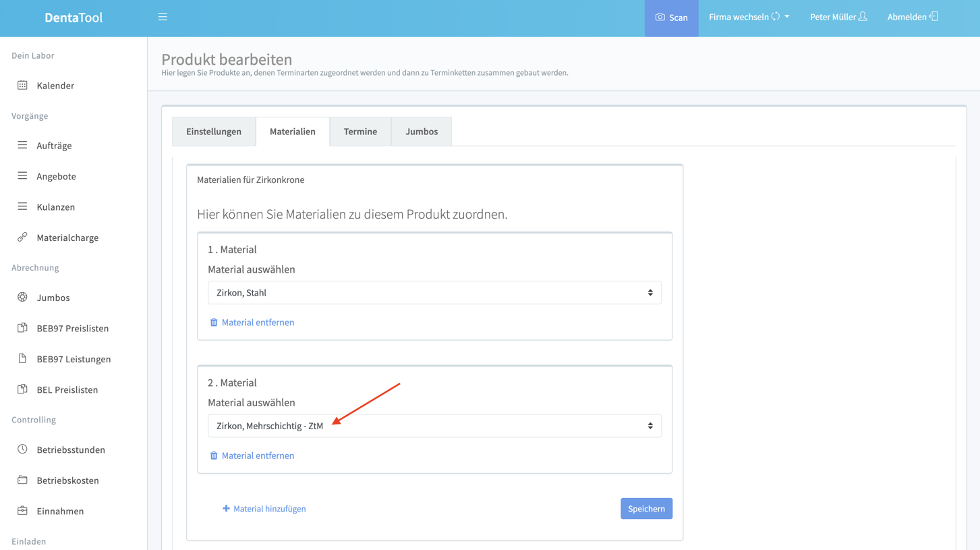Open Betriebskosten in sidebar
This screenshot has width=980, height=550.
[67, 480]
